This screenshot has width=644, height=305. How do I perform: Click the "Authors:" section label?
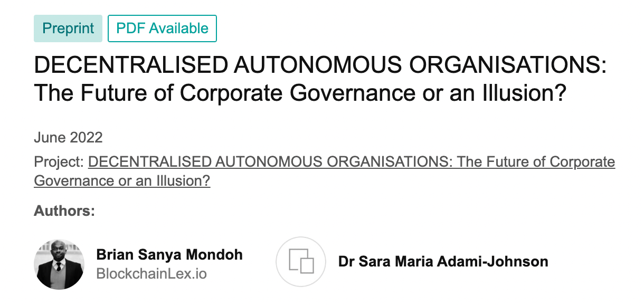click(64, 211)
